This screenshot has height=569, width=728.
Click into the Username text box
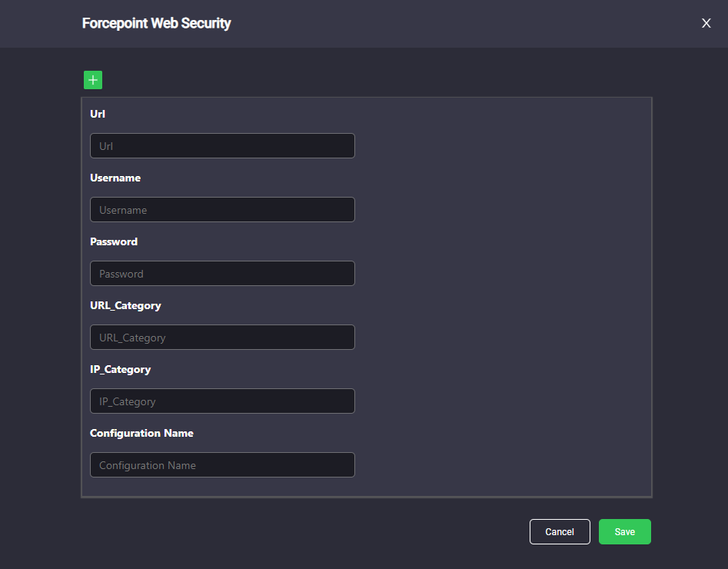(x=222, y=209)
